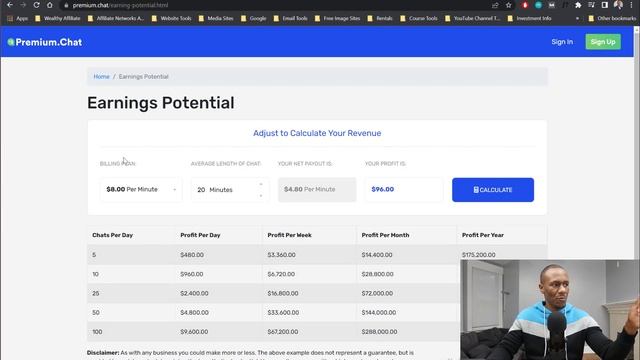Image resolution: width=640 pixels, height=360 pixels.
Task: Click the padlock site info icon
Action: tap(66, 5)
